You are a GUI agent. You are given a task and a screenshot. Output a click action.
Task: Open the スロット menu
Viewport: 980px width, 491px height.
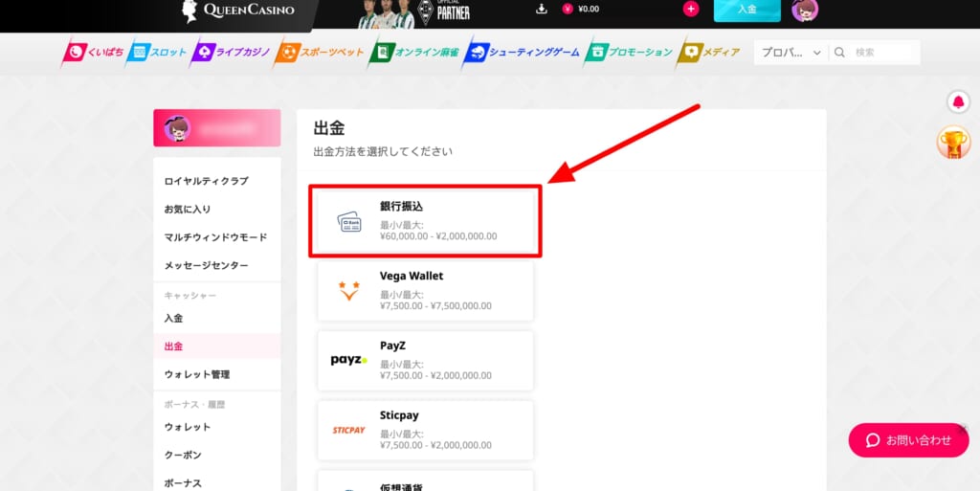coord(157,53)
